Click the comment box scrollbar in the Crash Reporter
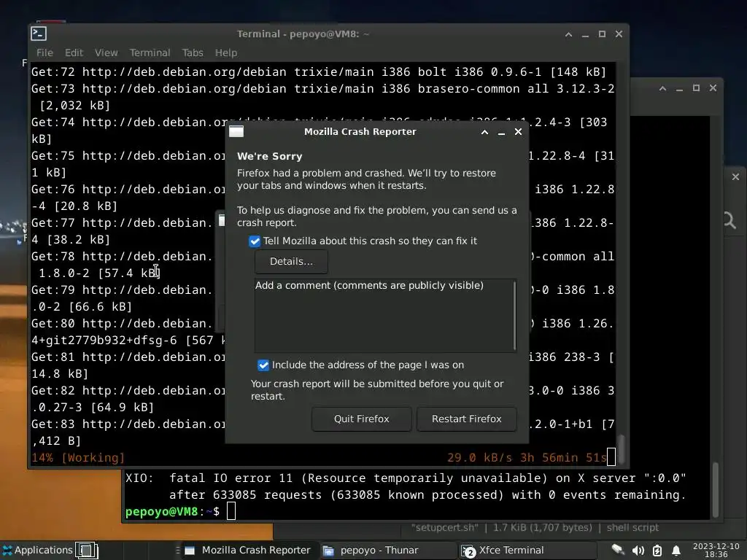Viewport: 747px width, 560px height. click(514, 315)
